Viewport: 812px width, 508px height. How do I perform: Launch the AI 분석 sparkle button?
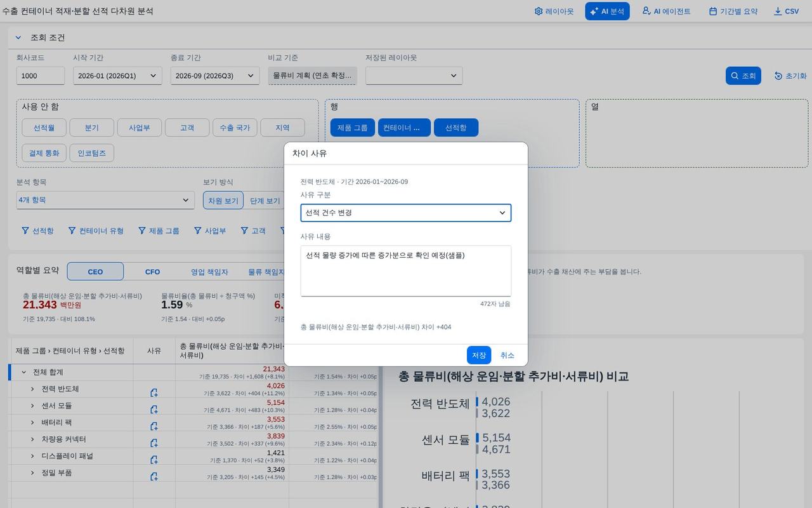pyautogui.click(x=607, y=11)
